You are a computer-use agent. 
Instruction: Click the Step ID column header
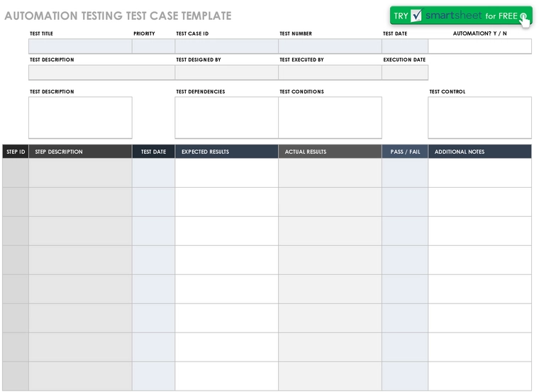[x=16, y=152]
